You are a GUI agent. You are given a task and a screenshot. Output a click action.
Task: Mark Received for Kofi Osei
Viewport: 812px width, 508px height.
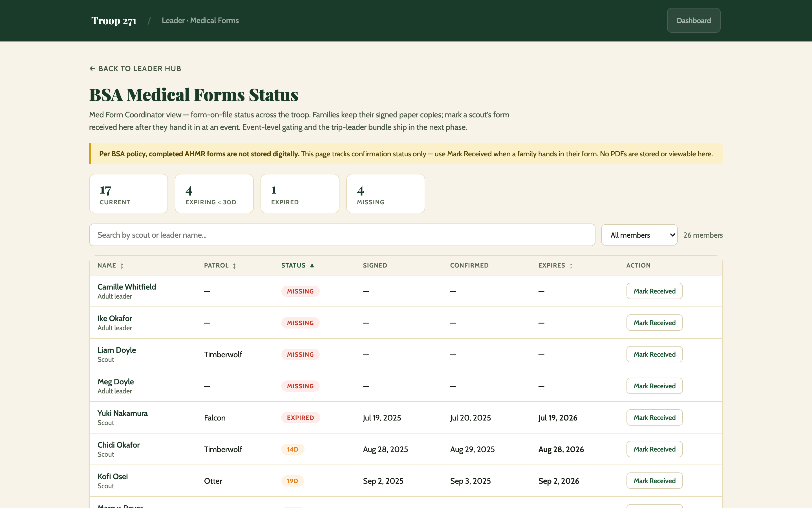(x=654, y=480)
